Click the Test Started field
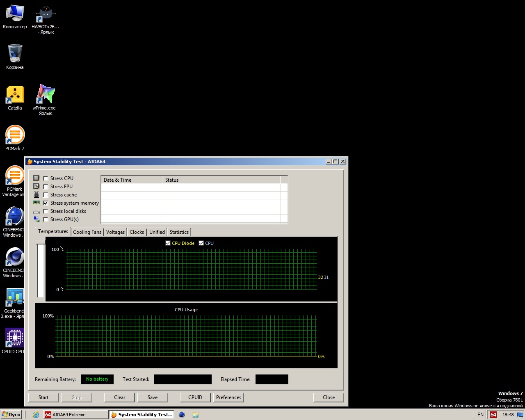Image resolution: width=525 pixels, height=420 pixels. pyautogui.click(x=183, y=379)
